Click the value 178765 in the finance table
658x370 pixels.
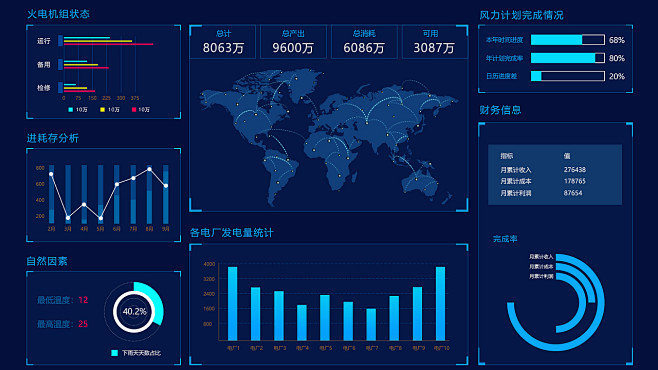(x=574, y=181)
